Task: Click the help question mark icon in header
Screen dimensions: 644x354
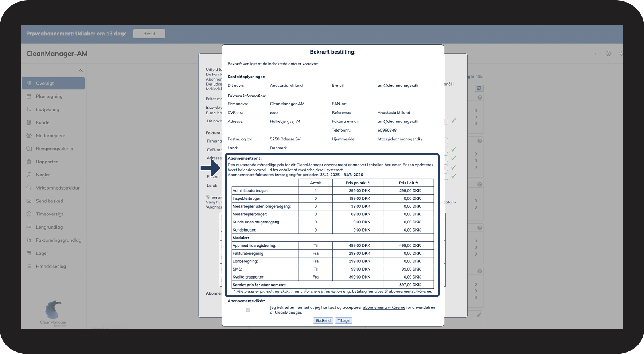Action: point(608,54)
